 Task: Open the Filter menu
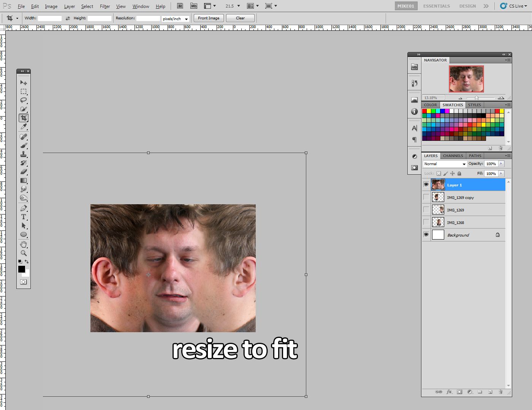point(105,6)
